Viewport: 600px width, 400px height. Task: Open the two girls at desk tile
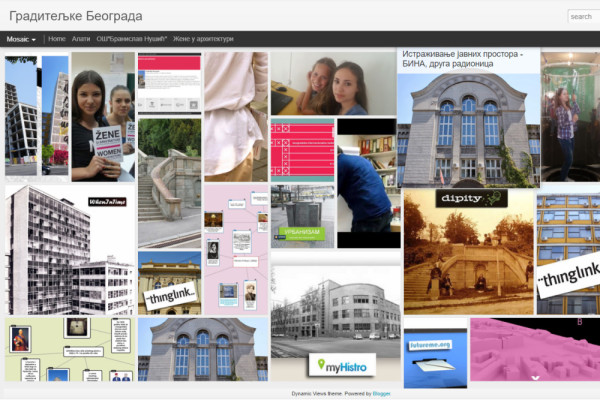[334, 84]
